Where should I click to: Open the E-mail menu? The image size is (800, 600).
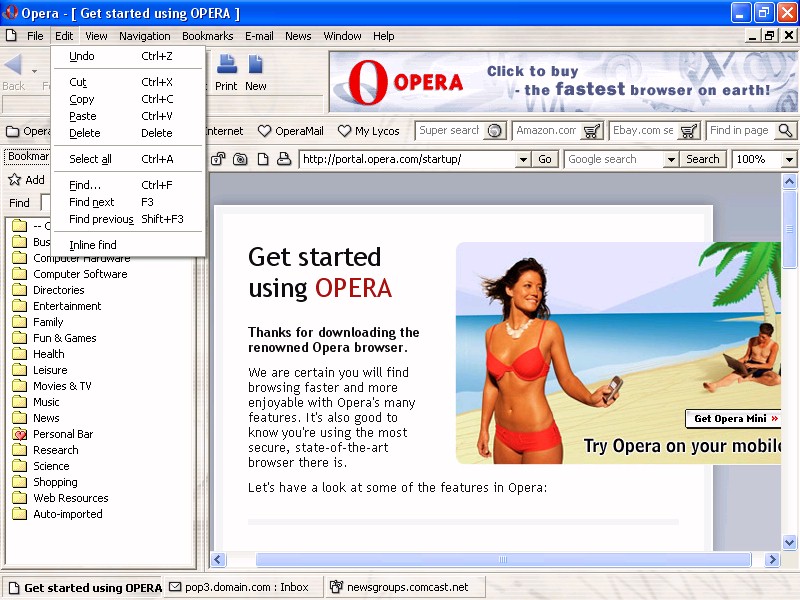(259, 36)
